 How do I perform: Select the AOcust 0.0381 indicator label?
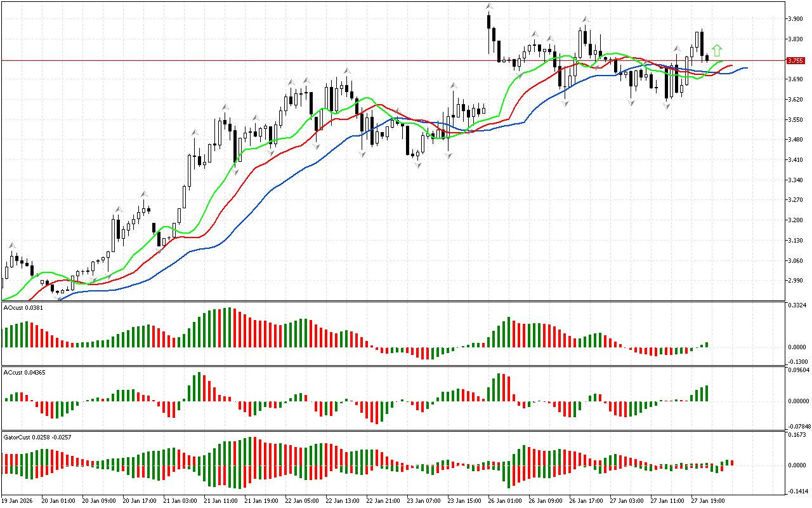pyautogui.click(x=23, y=307)
